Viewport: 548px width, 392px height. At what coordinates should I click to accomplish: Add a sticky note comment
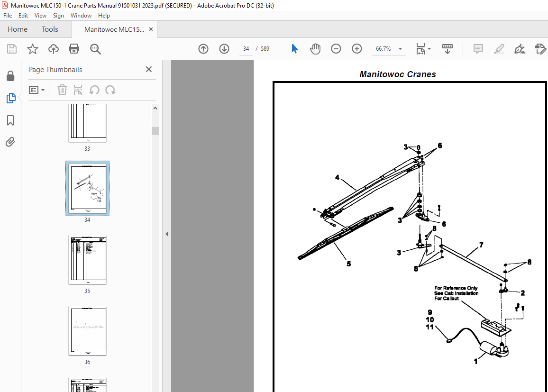coord(478,49)
